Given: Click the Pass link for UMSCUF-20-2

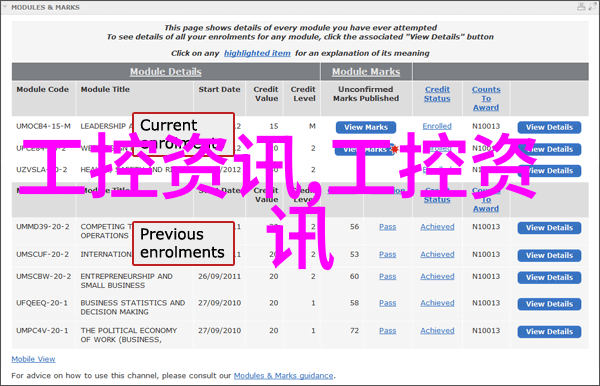Looking at the screenshot, I should point(388,254).
